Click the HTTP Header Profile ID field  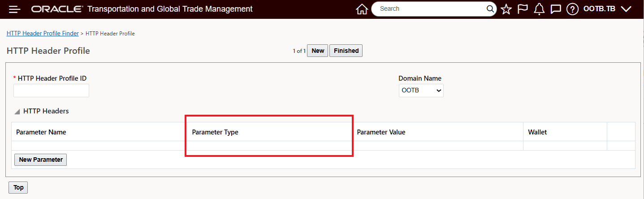point(51,91)
